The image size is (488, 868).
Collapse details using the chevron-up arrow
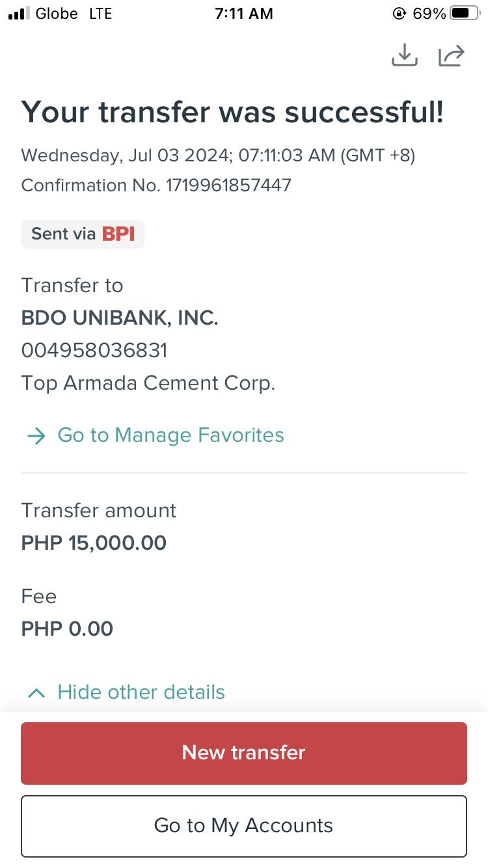(x=36, y=693)
